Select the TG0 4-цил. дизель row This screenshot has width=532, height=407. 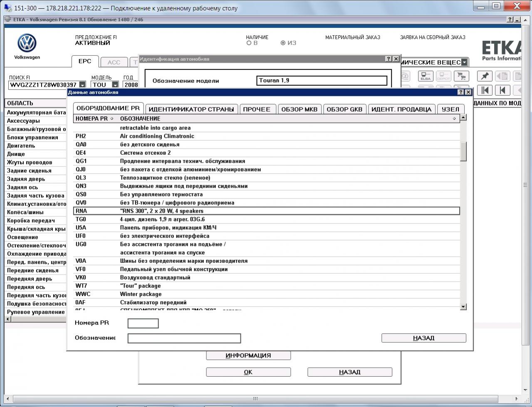(266, 219)
